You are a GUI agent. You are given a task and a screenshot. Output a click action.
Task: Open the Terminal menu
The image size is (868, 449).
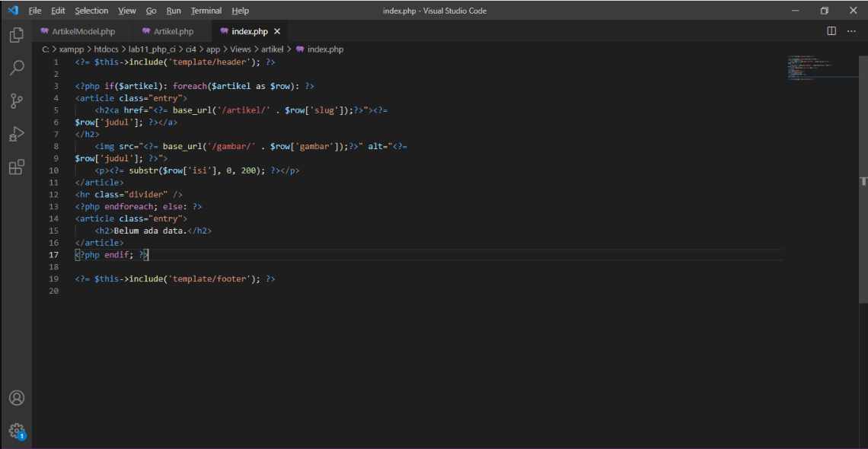pyautogui.click(x=206, y=11)
